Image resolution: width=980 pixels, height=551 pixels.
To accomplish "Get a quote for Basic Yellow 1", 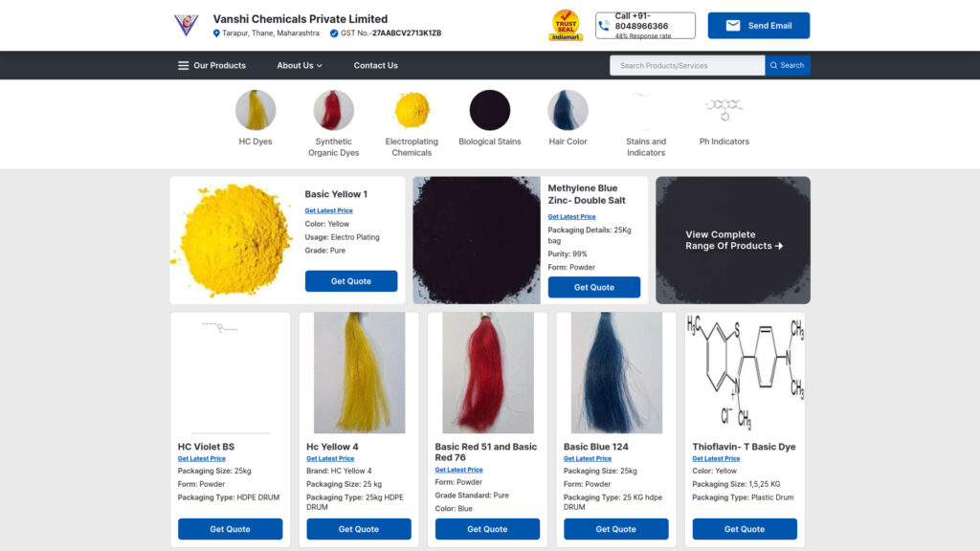I will click(351, 281).
